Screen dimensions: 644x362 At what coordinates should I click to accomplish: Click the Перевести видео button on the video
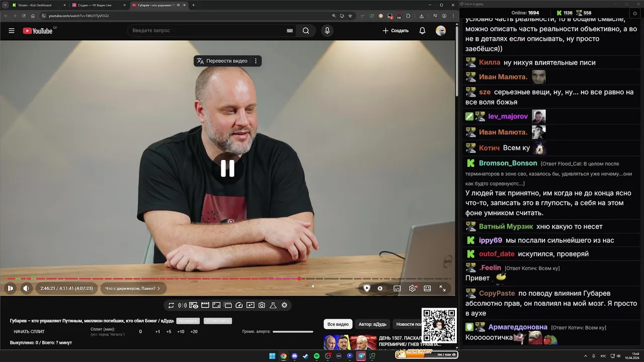tap(222, 61)
